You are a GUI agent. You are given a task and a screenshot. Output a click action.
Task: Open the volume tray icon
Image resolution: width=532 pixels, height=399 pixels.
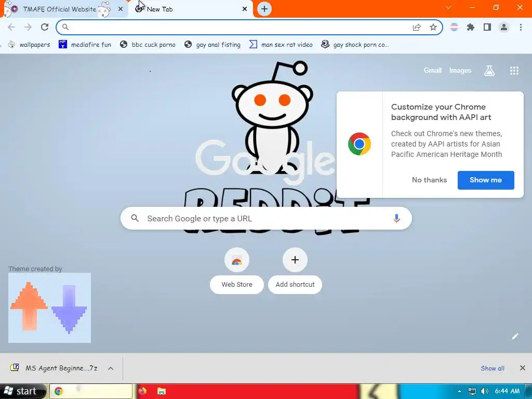pyautogui.click(x=485, y=391)
